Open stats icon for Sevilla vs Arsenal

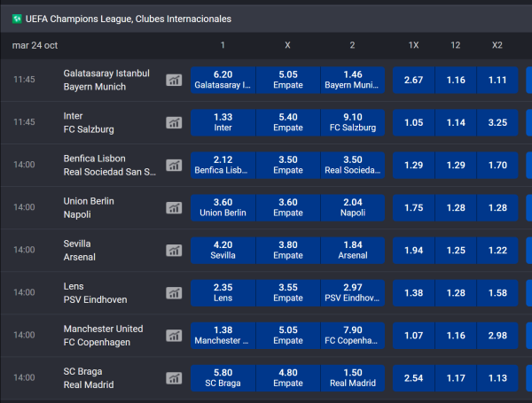tap(174, 250)
